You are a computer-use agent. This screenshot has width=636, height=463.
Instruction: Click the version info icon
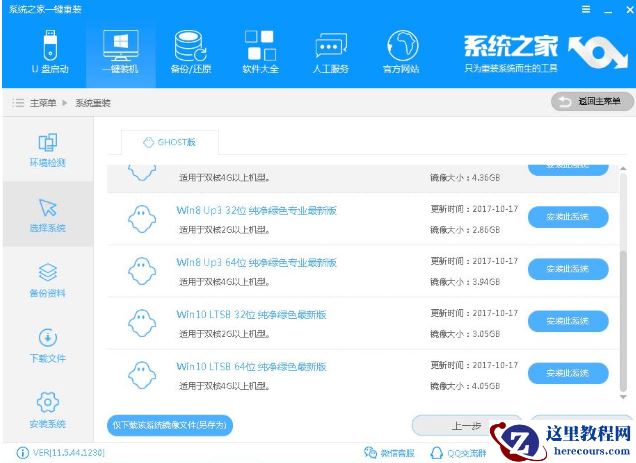22,452
